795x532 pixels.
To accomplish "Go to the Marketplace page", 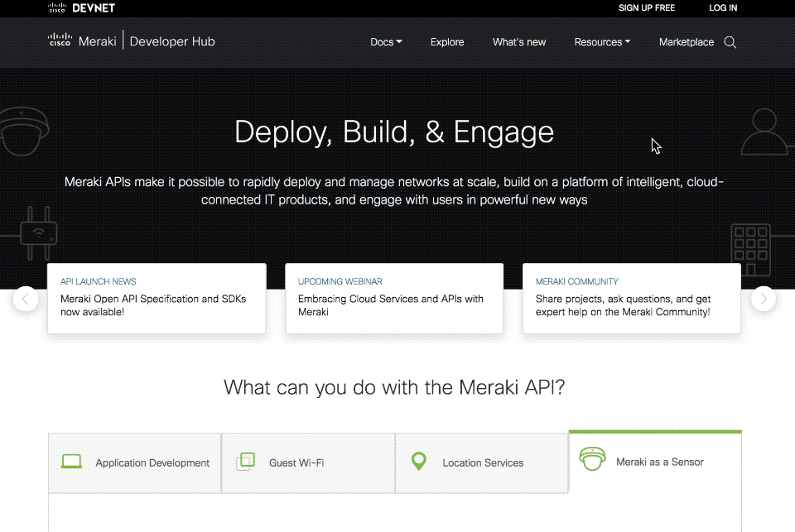I will click(x=687, y=42).
